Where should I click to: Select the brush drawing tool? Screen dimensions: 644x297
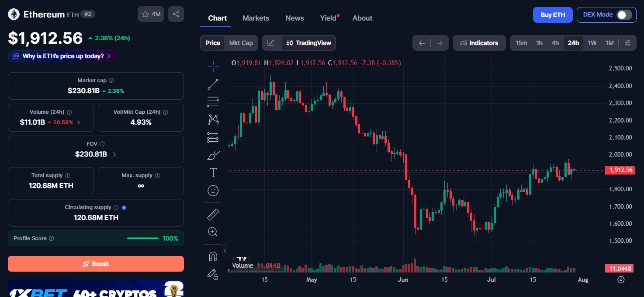(213, 155)
